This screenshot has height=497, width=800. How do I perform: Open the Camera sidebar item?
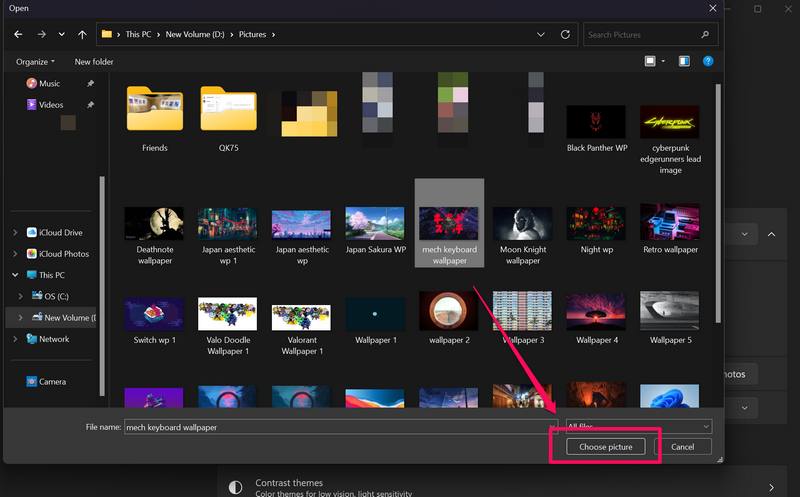53,381
